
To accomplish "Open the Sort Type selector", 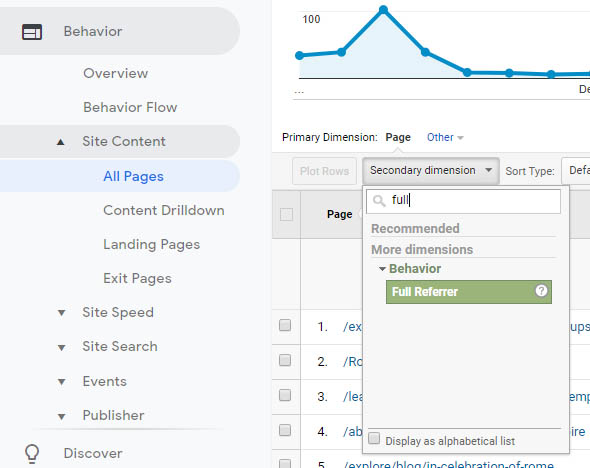I will [x=576, y=171].
